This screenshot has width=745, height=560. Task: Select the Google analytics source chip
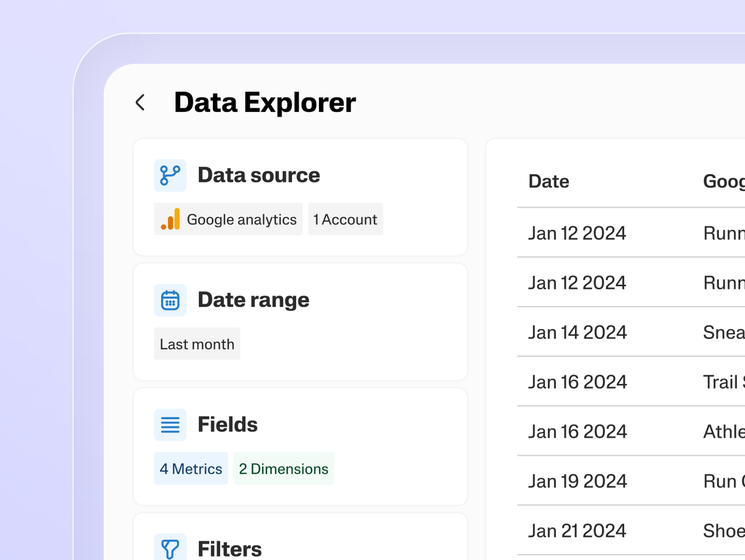[228, 219]
